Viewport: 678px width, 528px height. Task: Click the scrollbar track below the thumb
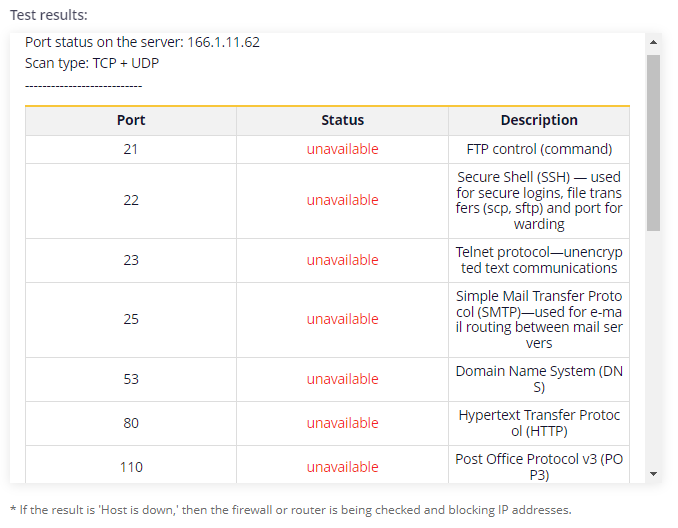[x=653, y=348]
